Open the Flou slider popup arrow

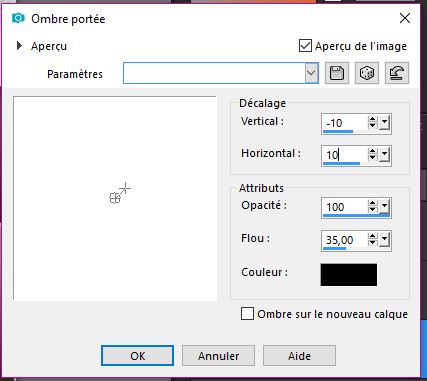(384, 239)
